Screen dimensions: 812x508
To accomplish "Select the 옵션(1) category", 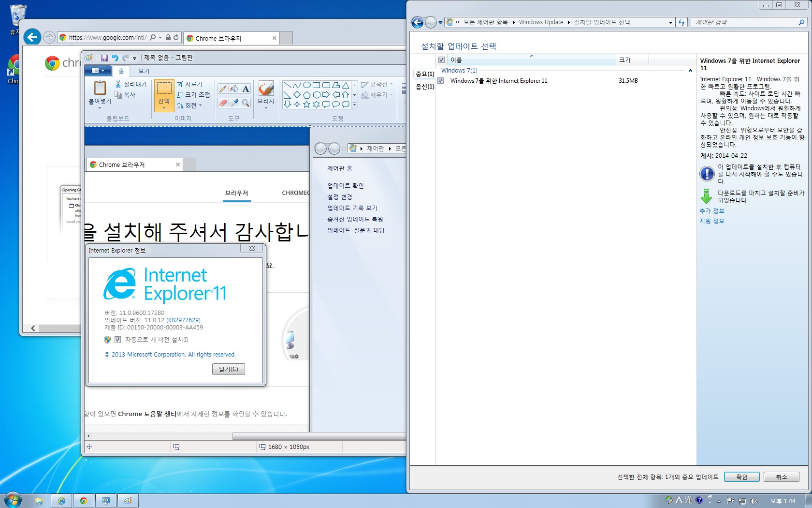I will (x=425, y=87).
